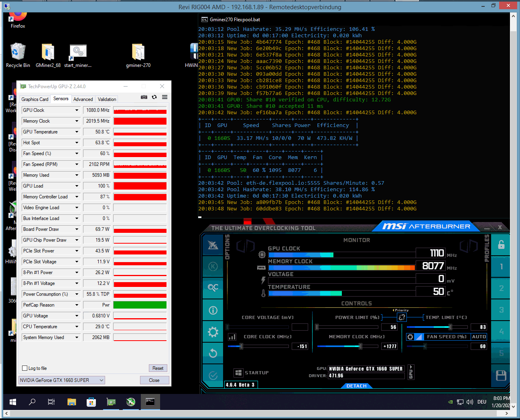
Task: Select Afterburner profile slot 3
Action: click(501, 310)
